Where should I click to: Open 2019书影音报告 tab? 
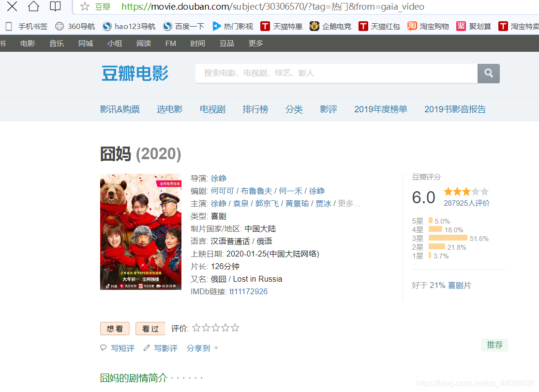click(455, 109)
